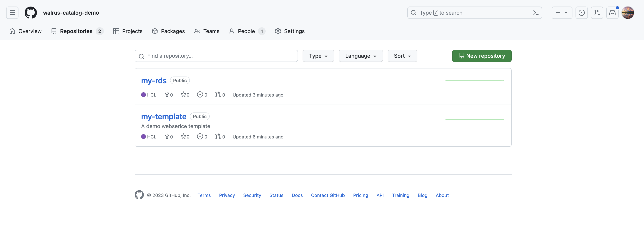Open the my-template repository link
The image size is (644, 235).
[x=164, y=117]
